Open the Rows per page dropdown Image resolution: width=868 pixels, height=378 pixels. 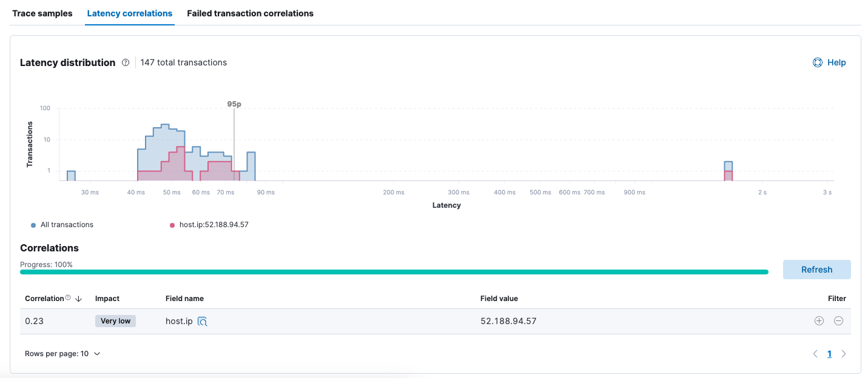[x=62, y=354]
